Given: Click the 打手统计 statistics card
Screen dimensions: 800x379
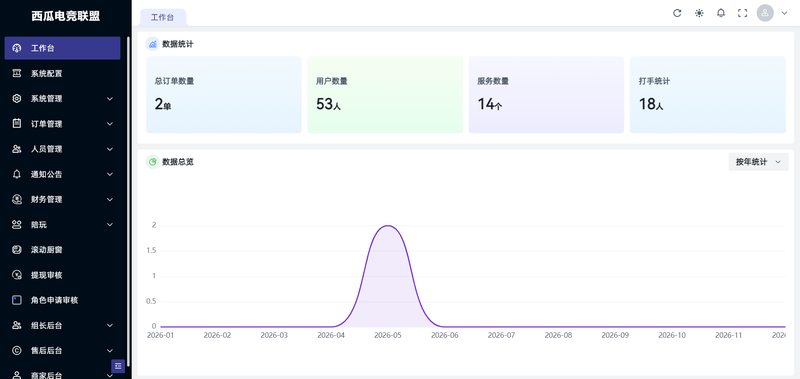Looking at the screenshot, I should pyautogui.click(x=708, y=95).
